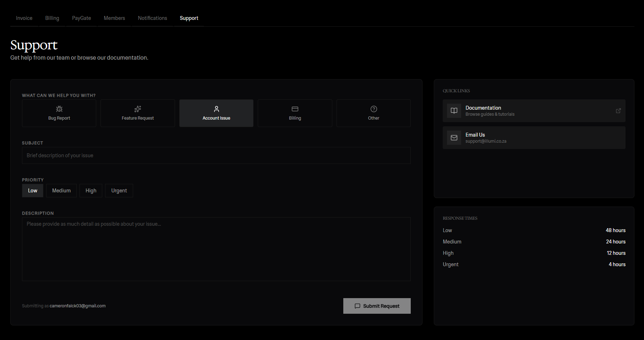Image resolution: width=644 pixels, height=340 pixels.
Task: Open the PayGate tab
Action: 81,18
